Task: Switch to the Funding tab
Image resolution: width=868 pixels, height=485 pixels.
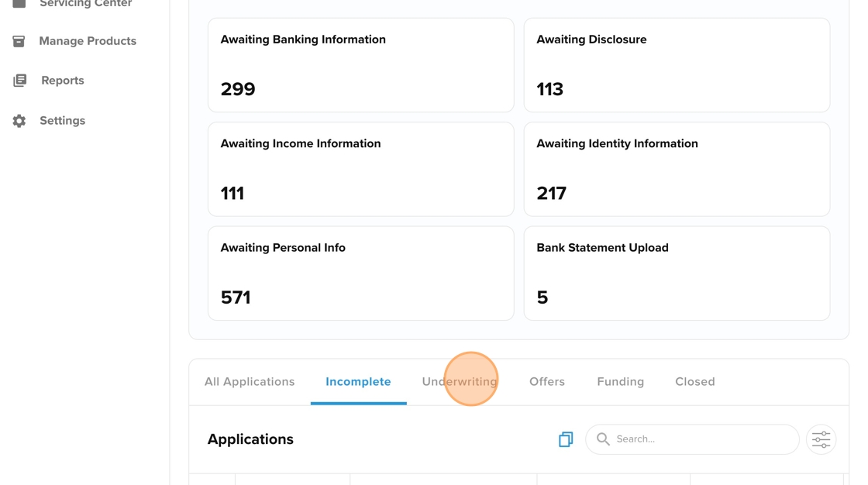Action: click(x=621, y=381)
